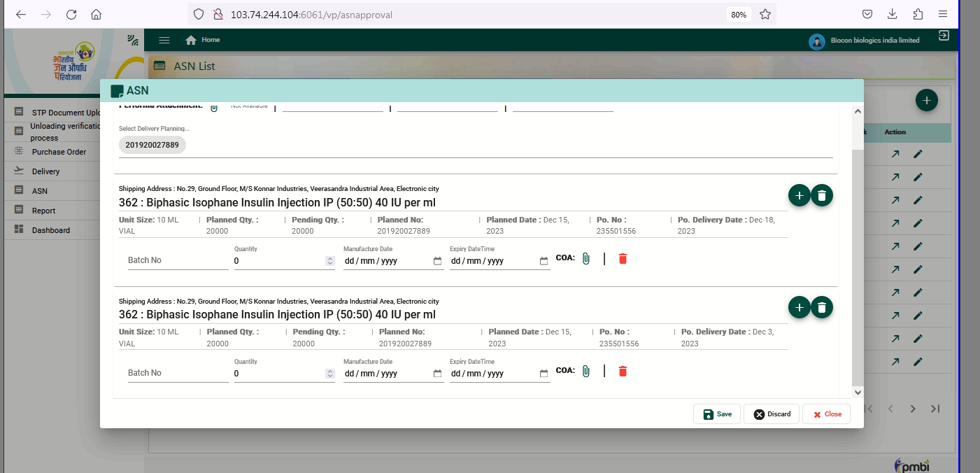Open the hamburger menu in top bar

[164, 41]
